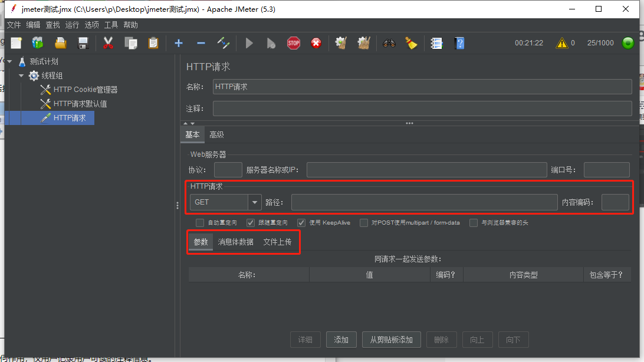Open the Function Helper list icon
The image size is (644, 362).
(x=436, y=43)
